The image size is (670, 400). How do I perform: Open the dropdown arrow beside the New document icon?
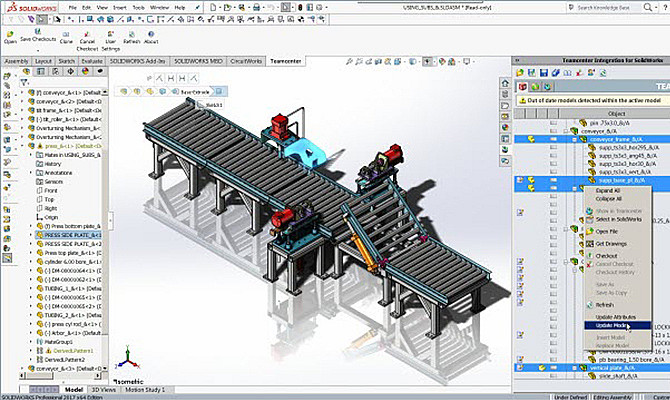[x=220, y=8]
